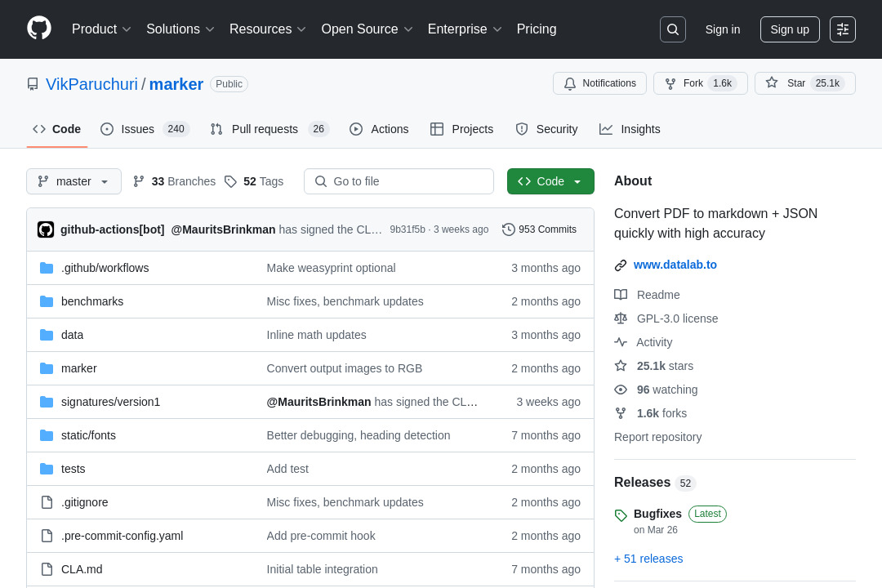Click the folder icon for benchmarks

47,301
